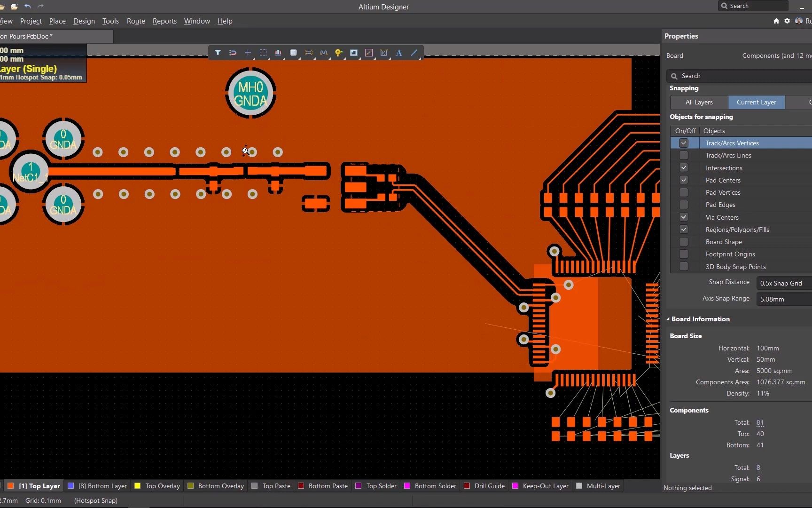Select the differential pair routing icon

(x=309, y=53)
